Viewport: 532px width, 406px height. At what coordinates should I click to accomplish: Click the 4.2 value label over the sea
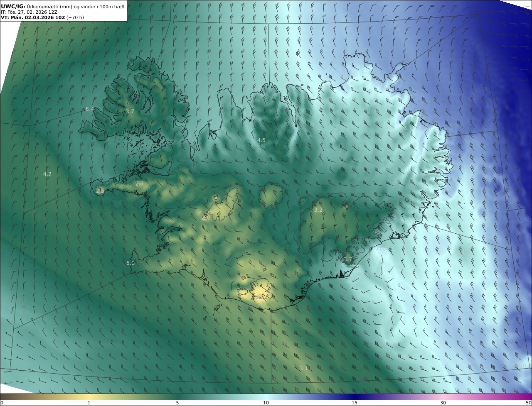47,174
